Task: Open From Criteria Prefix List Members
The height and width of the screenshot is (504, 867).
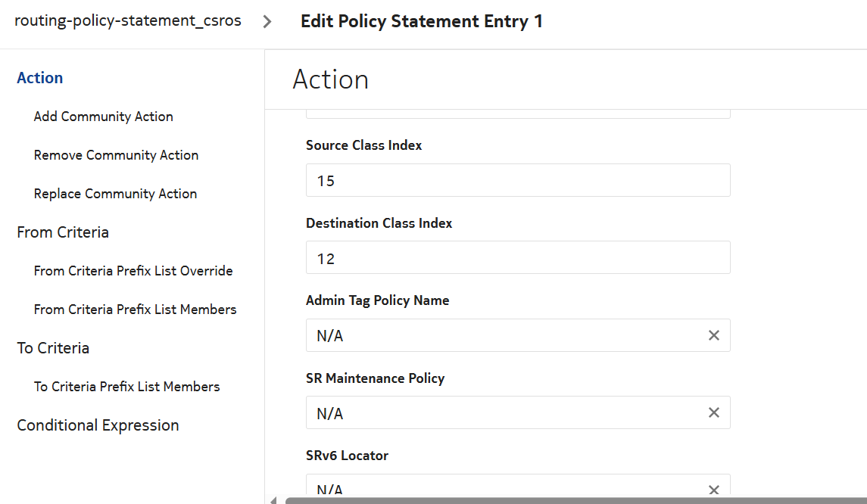Action: click(135, 310)
